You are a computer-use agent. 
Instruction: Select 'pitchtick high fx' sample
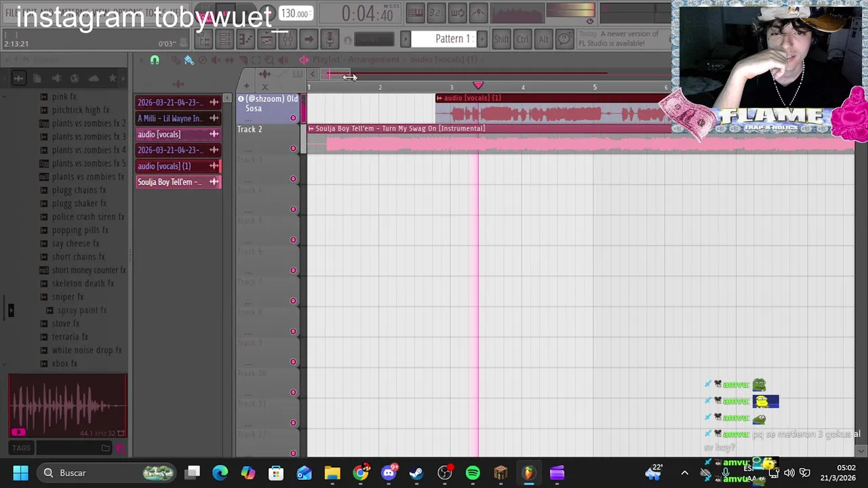(x=81, y=110)
